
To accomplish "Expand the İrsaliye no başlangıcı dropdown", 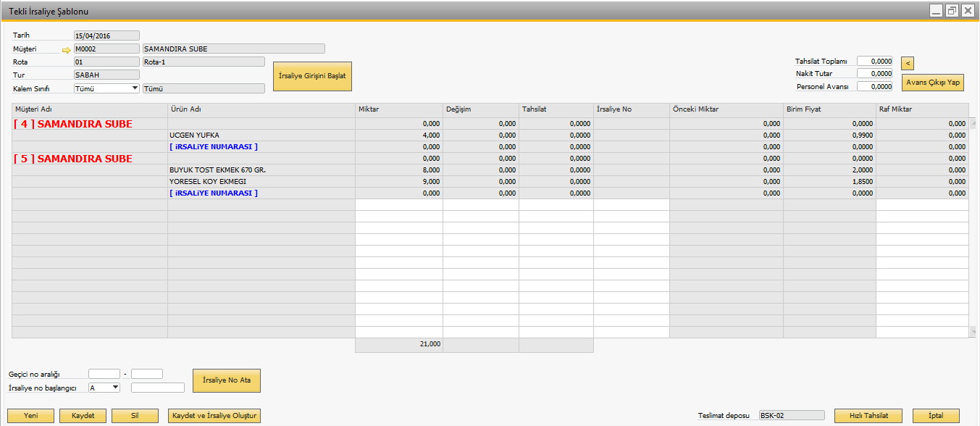I will tap(115, 388).
